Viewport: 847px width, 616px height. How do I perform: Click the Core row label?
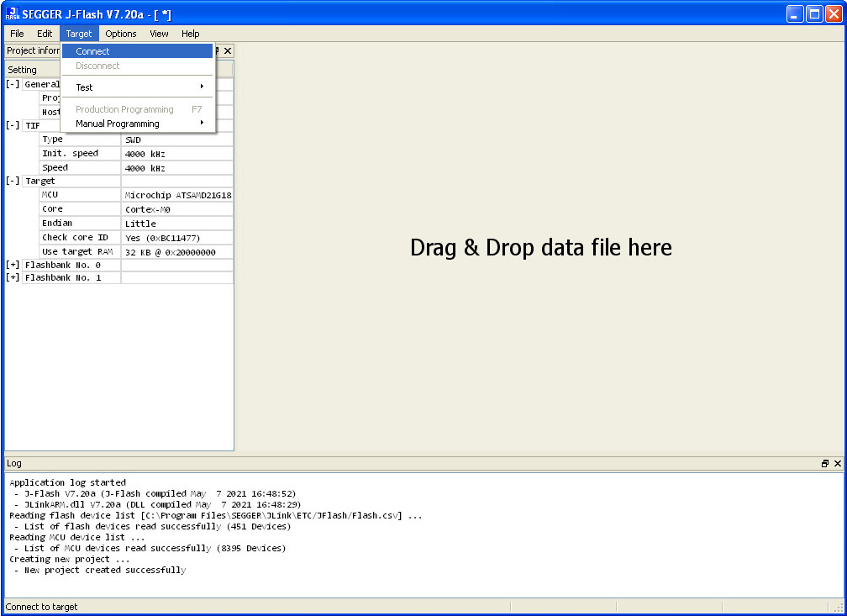pos(80,209)
